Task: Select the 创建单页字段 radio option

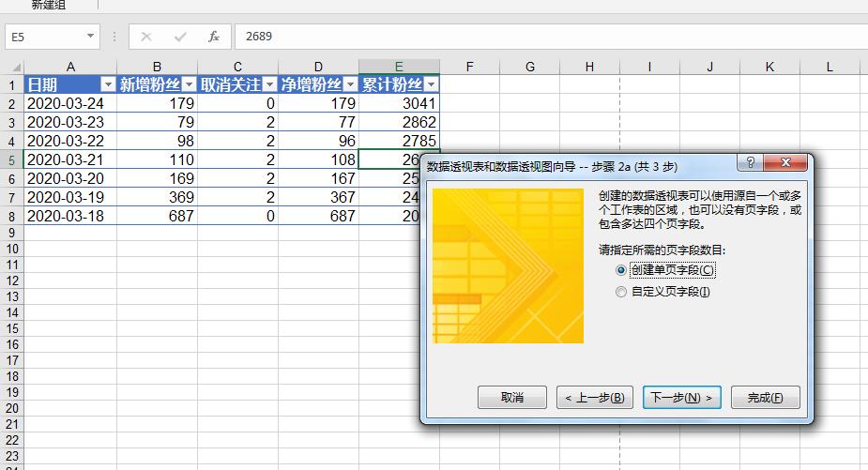Action: click(x=621, y=270)
